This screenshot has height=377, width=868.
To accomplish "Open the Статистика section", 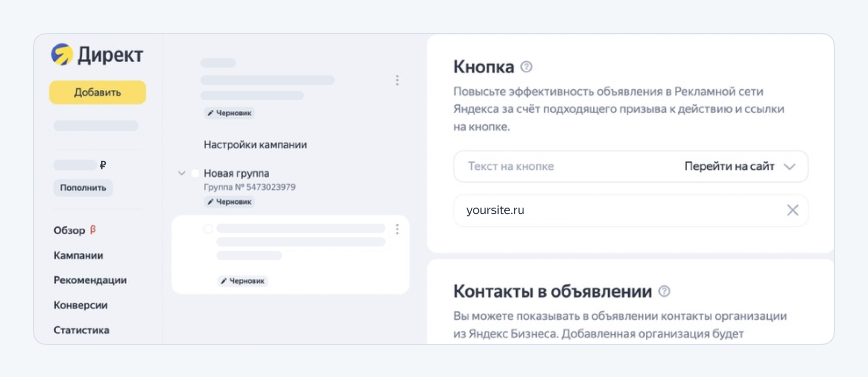I will (x=82, y=330).
